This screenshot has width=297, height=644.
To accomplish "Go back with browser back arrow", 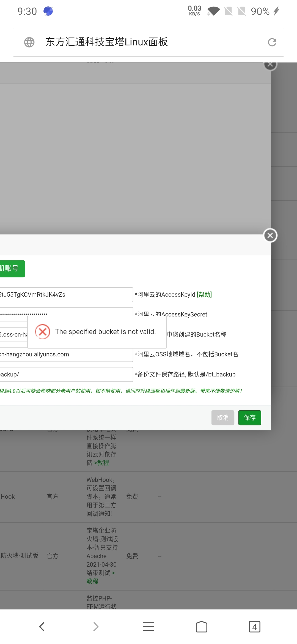I will 42,627.
